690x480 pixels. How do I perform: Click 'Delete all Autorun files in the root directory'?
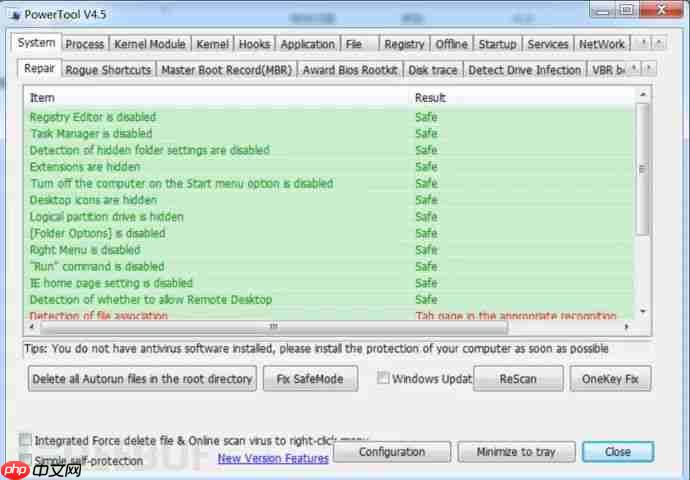point(142,379)
